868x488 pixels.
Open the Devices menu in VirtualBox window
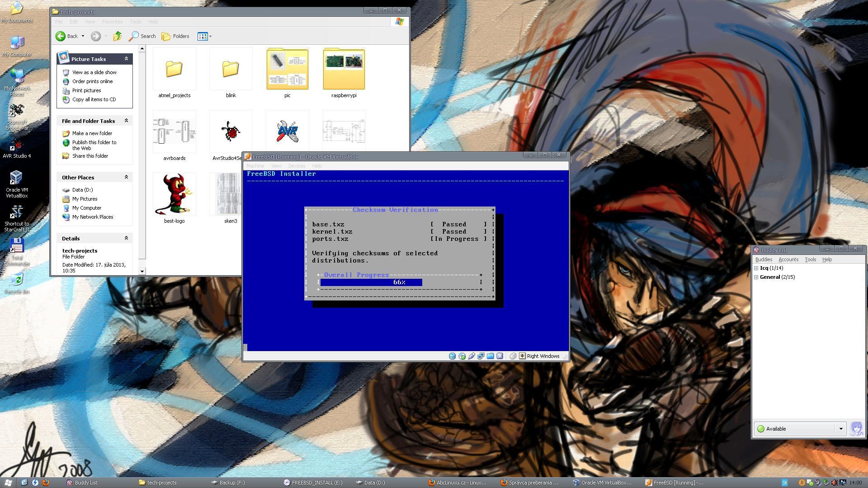[297, 166]
